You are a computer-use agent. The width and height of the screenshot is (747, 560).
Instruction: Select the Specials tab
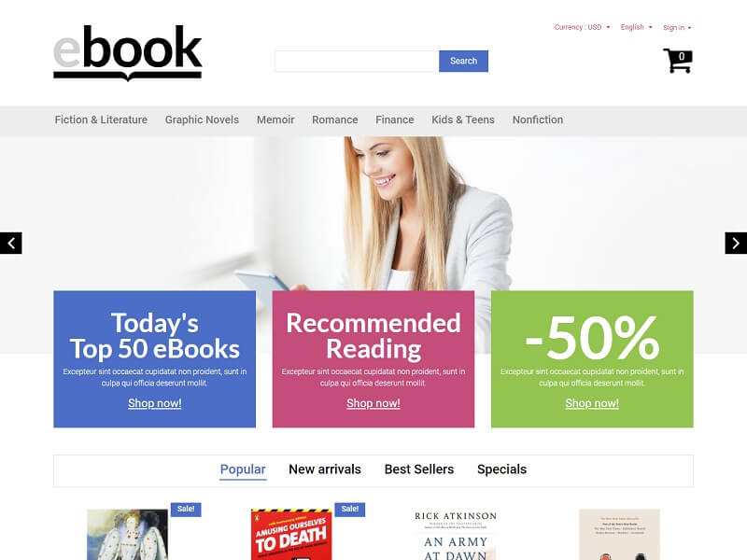point(501,469)
